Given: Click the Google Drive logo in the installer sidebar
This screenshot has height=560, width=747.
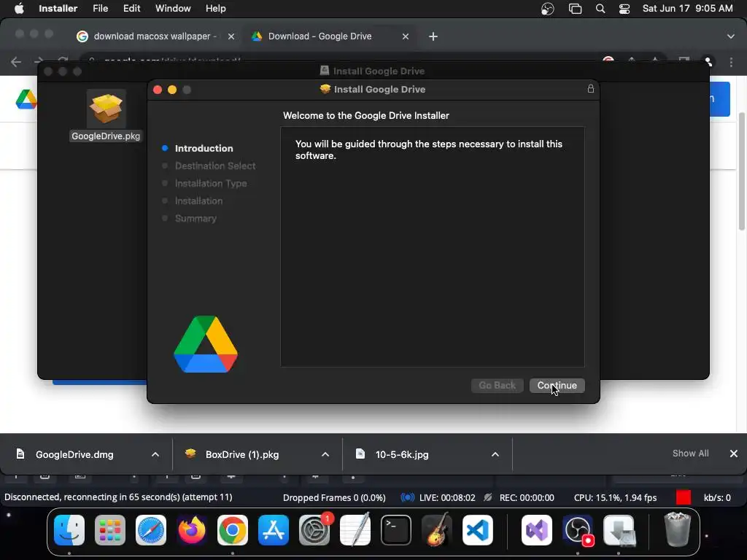Looking at the screenshot, I should pos(205,344).
